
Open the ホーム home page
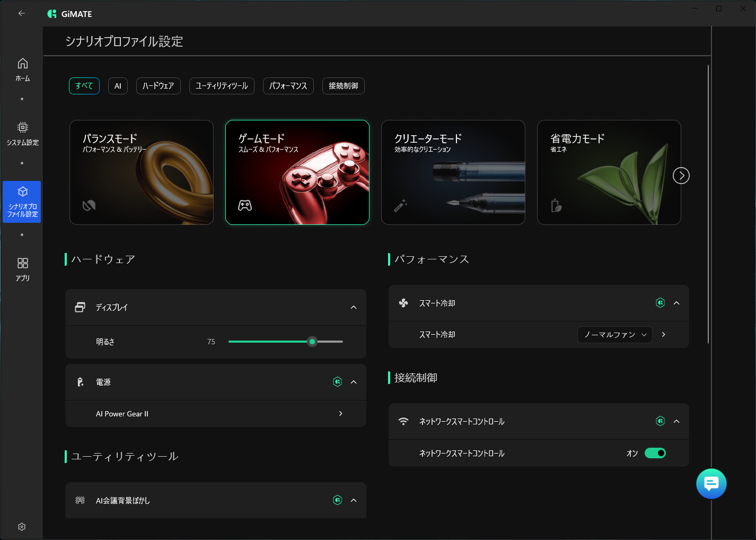(22, 70)
